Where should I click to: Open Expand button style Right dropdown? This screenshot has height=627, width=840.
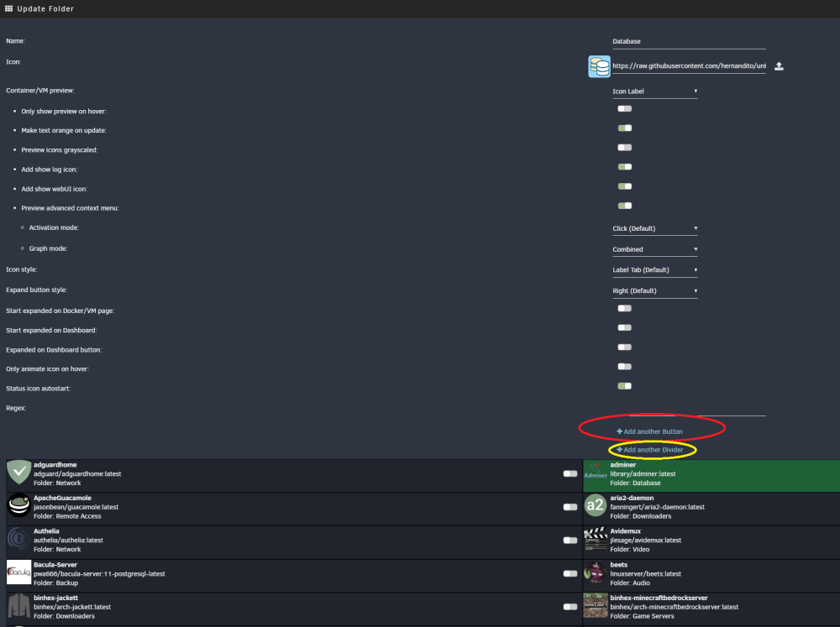tap(654, 290)
